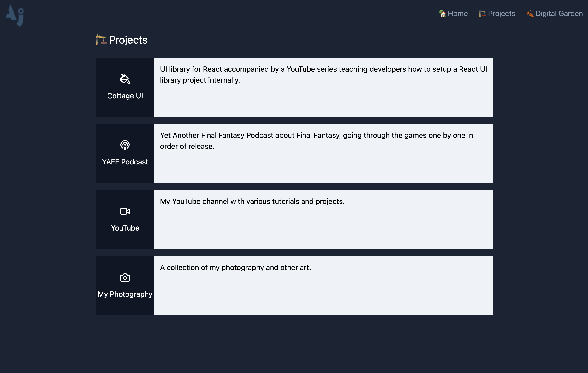Click the seedling icon beside Digital Garden
Screen dimensions: 588x373
coord(530,13)
